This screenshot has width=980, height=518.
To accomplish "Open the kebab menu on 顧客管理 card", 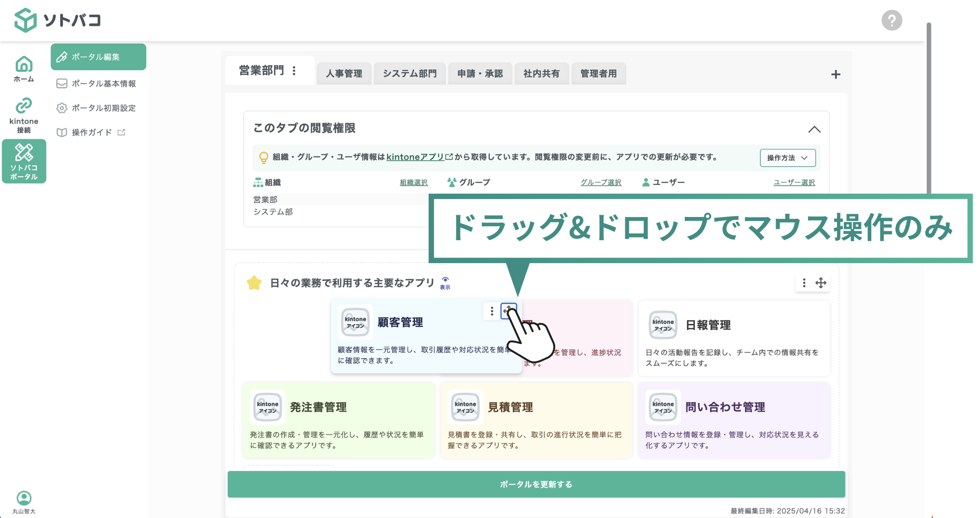I will tap(491, 311).
